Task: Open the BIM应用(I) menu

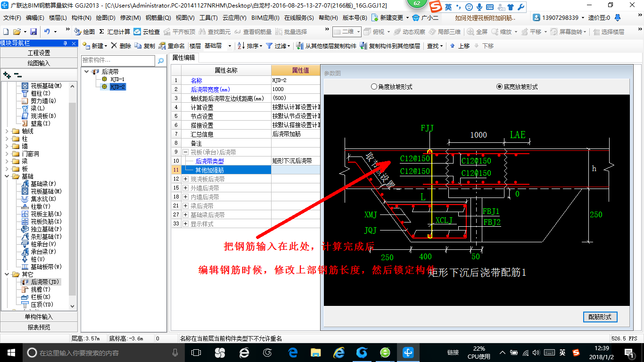Action: tap(265, 18)
